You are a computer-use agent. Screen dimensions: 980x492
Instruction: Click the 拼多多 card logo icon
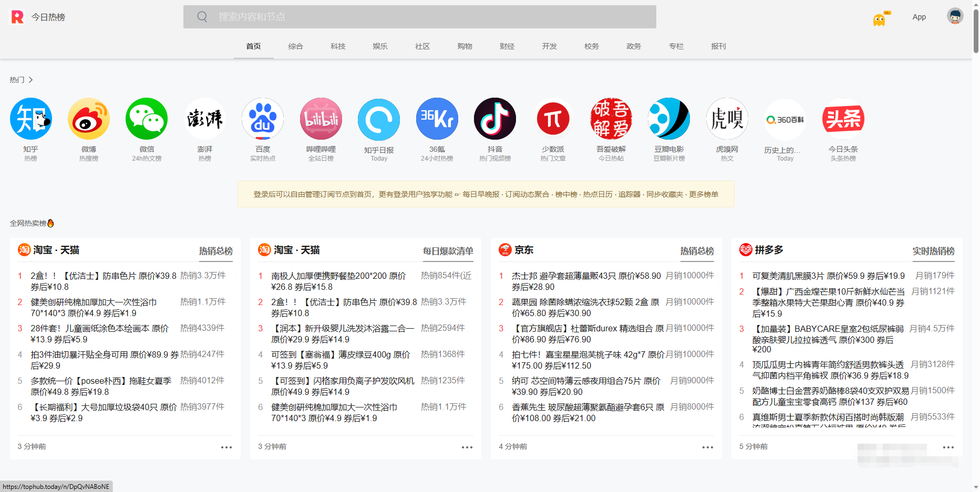point(746,249)
